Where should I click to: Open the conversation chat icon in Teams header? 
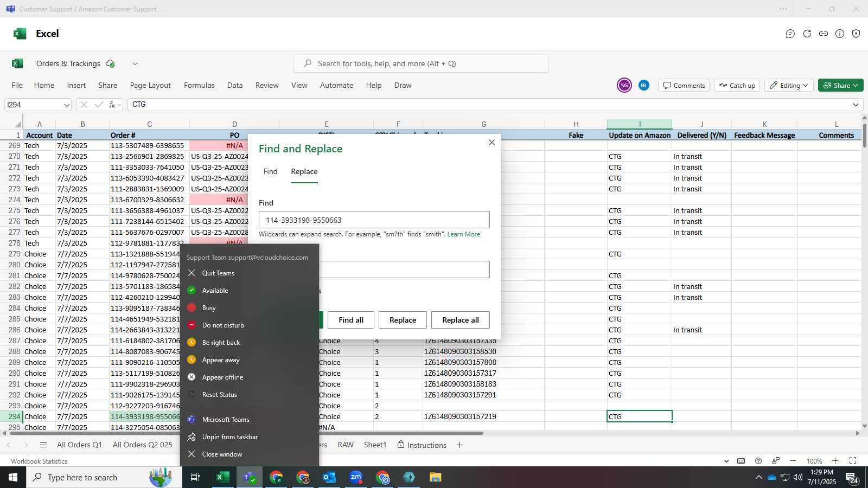[x=790, y=34]
